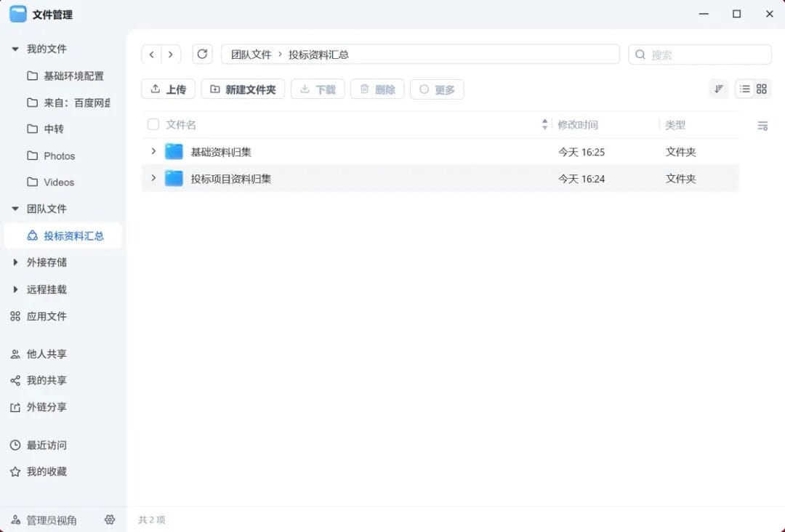Click the 上传 button

[x=168, y=89]
